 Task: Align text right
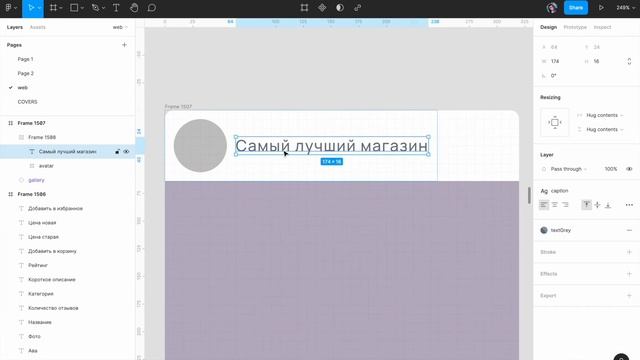(565, 205)
